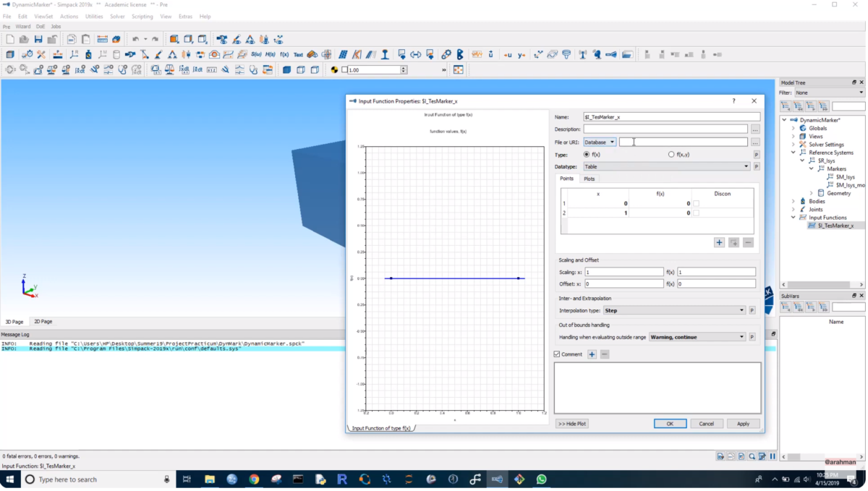Click the Cancel button
Viewport: 868px width, 491px height.
click(x=707, y=424)
